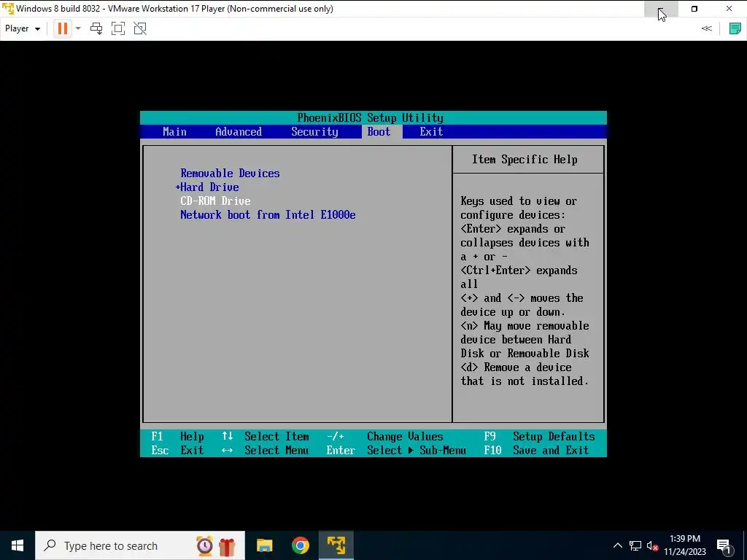Screen dimensions: 747x560
Task: Open the Windows Start menu
Action: [x=18, y=545]
